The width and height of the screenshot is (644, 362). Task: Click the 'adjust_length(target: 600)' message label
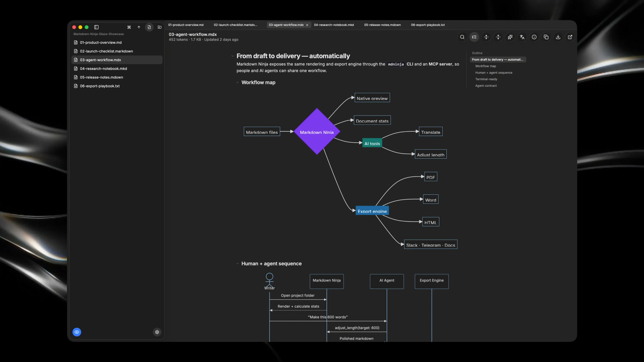coord(357,328)
